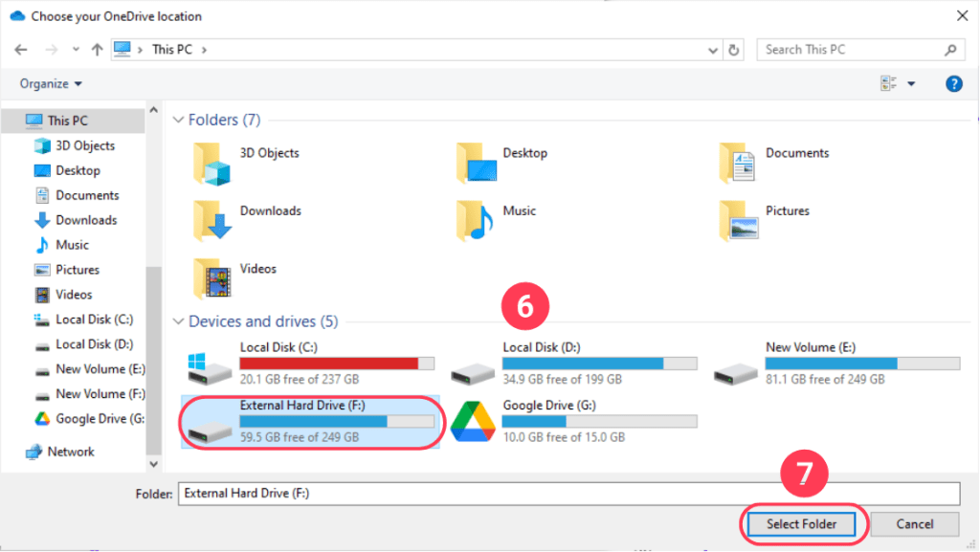
Task: Click the back navigation arrow
Action: pyautogui.click(x=20, y=49)
